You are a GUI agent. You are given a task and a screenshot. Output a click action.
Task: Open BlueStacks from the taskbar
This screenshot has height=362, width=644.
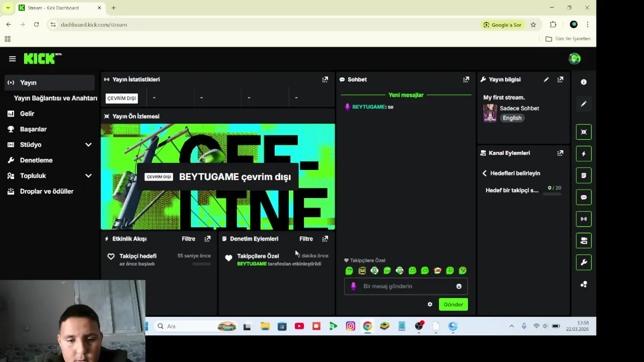(385, 326)
